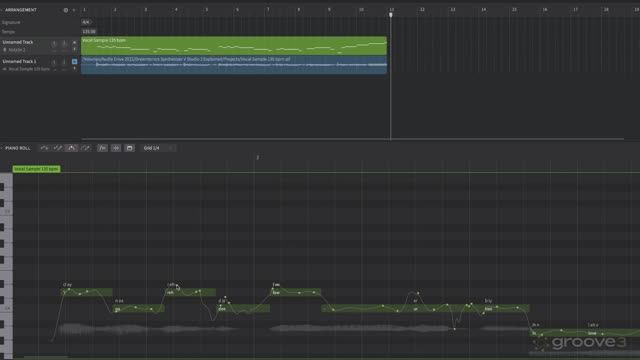Screen dimensions: 640x360
Task: Select the third note in the piano roll
Action: [x=190, y=292]
